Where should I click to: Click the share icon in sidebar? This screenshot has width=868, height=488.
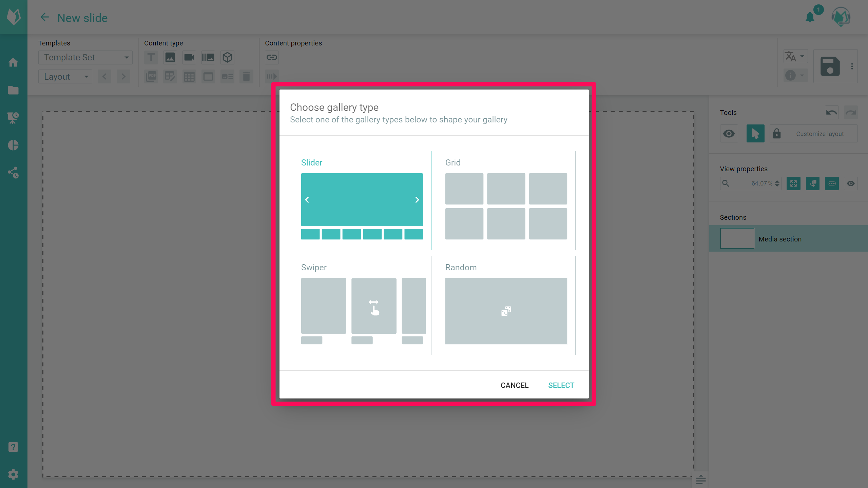point(13,173)
